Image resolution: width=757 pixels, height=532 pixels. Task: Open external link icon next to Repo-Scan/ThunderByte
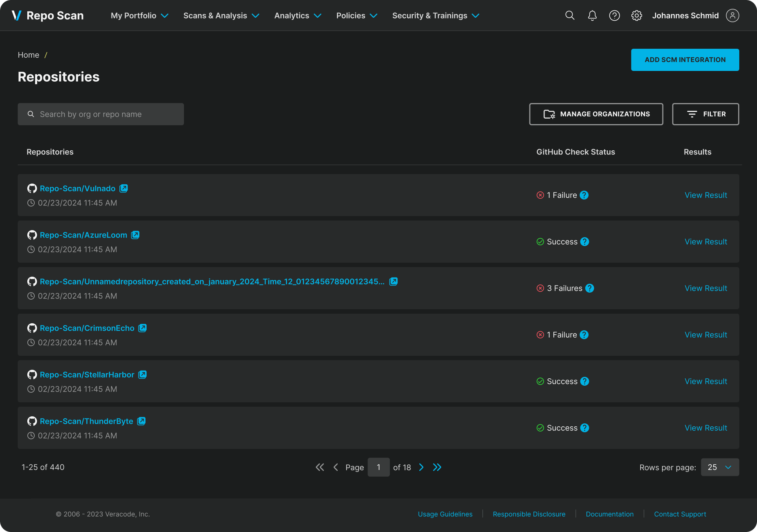click(141, 421)
